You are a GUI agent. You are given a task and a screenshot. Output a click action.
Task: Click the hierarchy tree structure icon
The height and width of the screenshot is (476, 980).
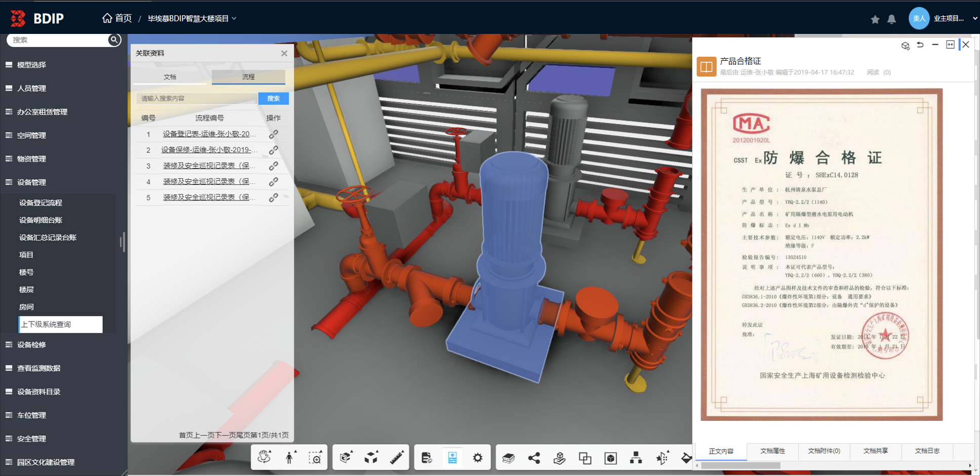[636, 458]
